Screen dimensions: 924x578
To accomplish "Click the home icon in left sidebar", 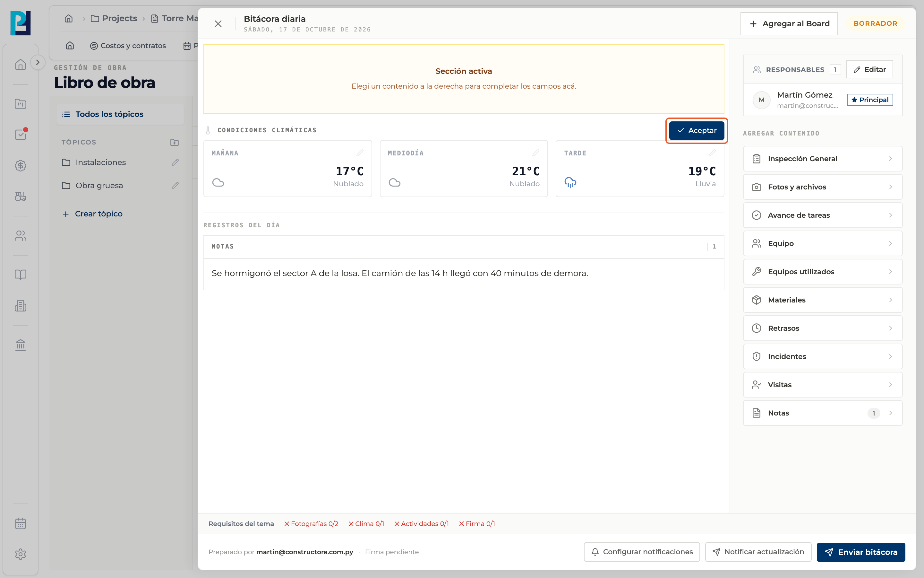I will tap(21, 65).
